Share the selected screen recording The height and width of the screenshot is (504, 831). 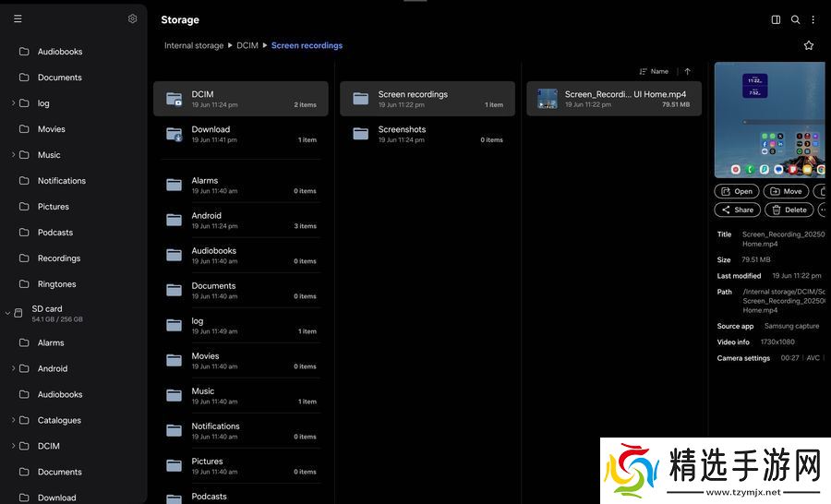point(737,210)
